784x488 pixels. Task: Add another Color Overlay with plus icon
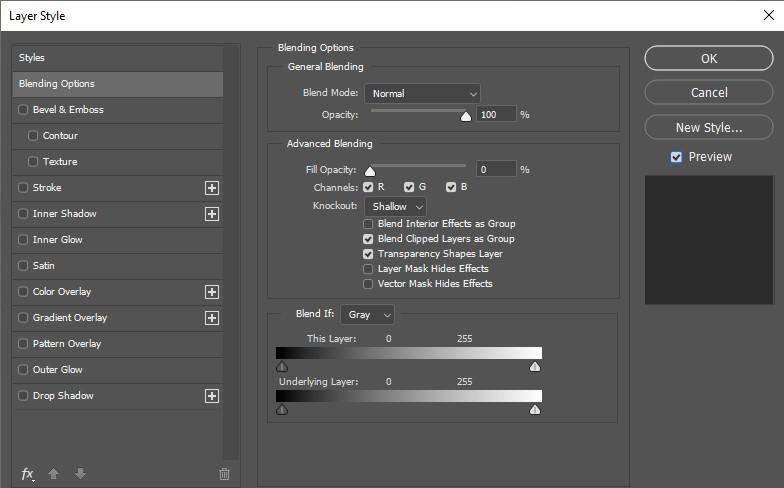pyautogui.click(x=212, y=292)
